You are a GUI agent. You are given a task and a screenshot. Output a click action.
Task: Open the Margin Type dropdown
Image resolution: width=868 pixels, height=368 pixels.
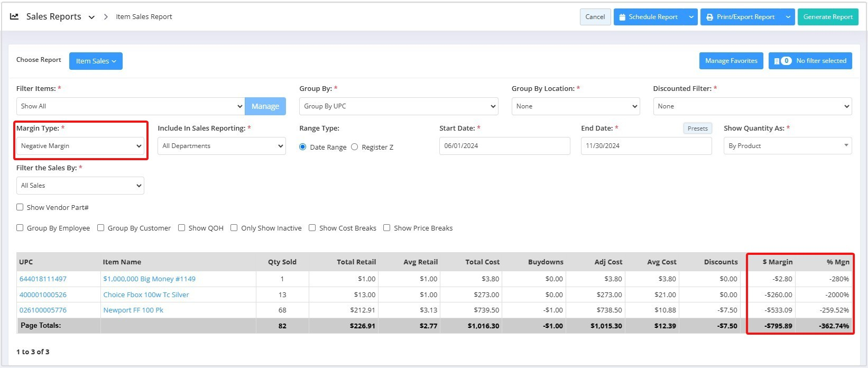(80, 146)
